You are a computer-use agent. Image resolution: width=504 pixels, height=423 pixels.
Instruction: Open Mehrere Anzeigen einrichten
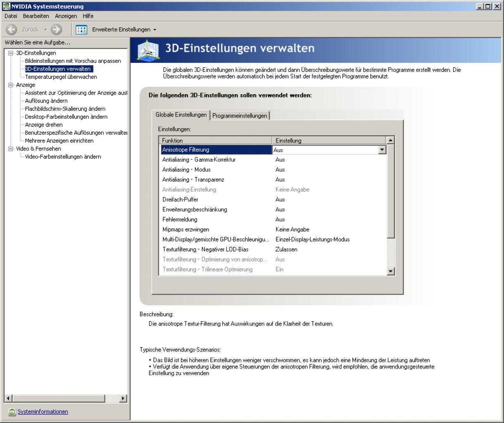point(59,141)
